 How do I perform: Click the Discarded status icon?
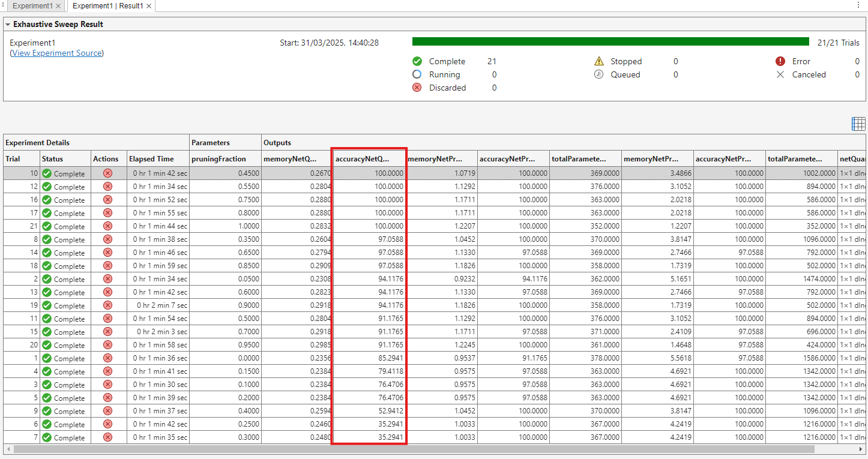(x=417, y=88)
